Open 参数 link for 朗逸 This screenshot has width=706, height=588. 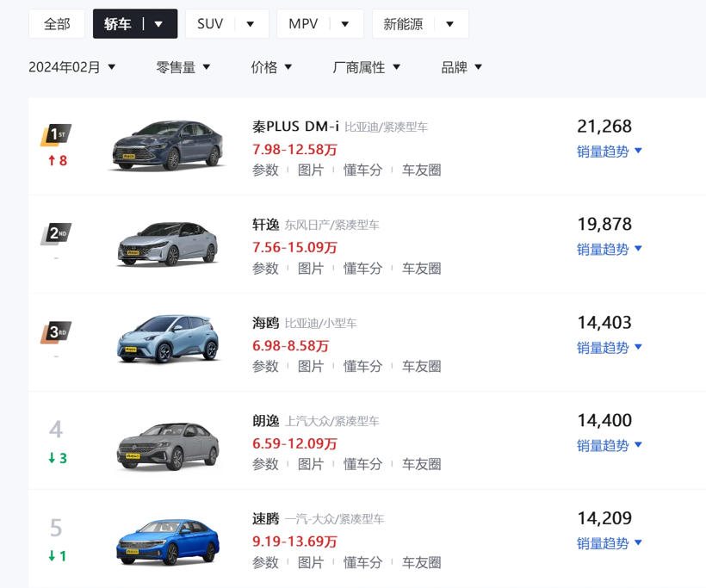[265, 464]
